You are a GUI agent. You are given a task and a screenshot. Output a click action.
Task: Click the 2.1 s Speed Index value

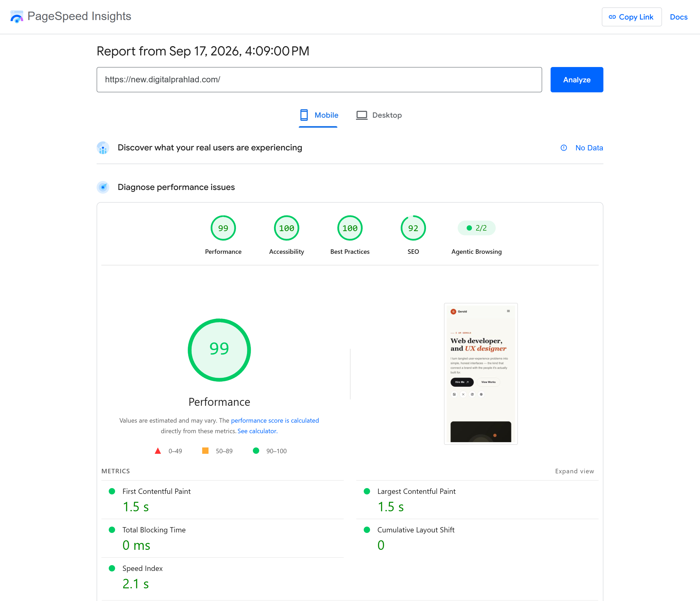135,584
